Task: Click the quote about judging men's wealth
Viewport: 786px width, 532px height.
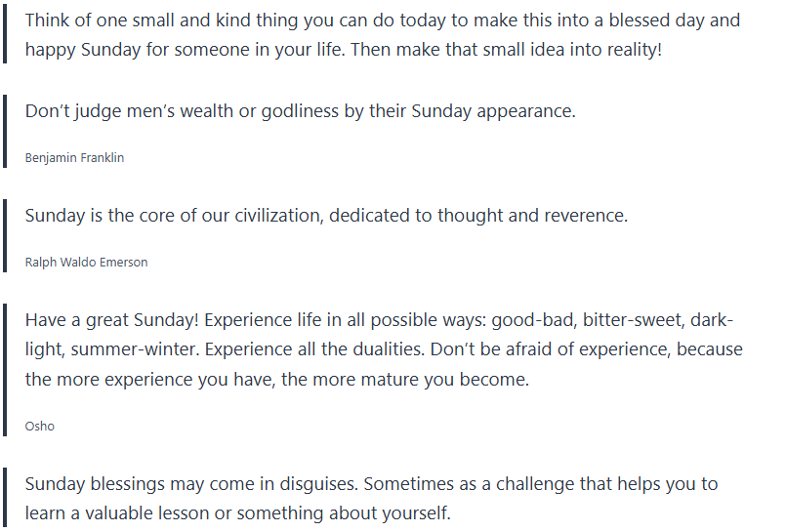Action: coord(300,110)
